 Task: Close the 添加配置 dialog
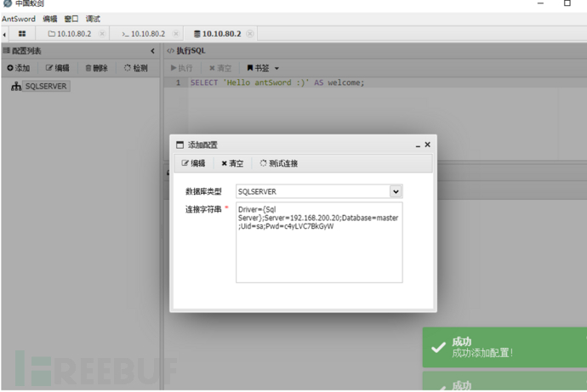pyautogui.click(x=428, y=145)
